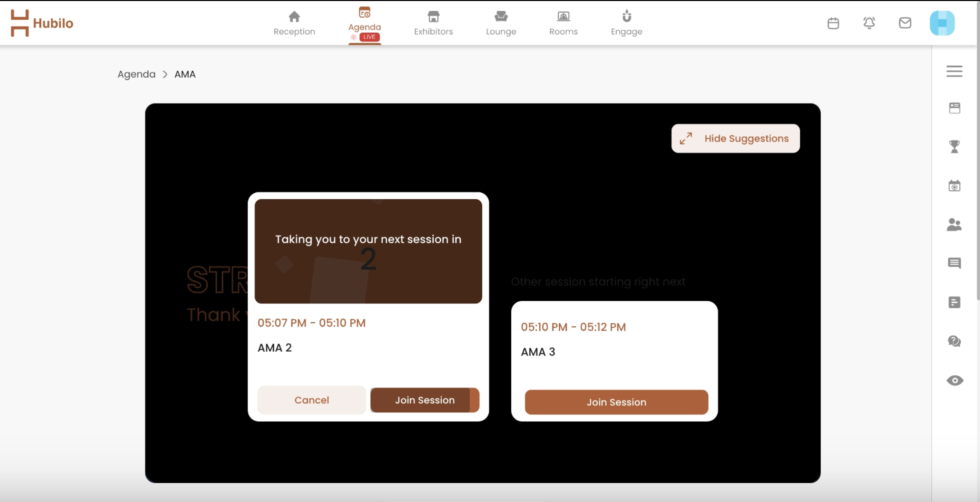Click the 05:07 PM - 05:10 PM time
The height and width of the screenshot is (502, 980).
[311, 323]
